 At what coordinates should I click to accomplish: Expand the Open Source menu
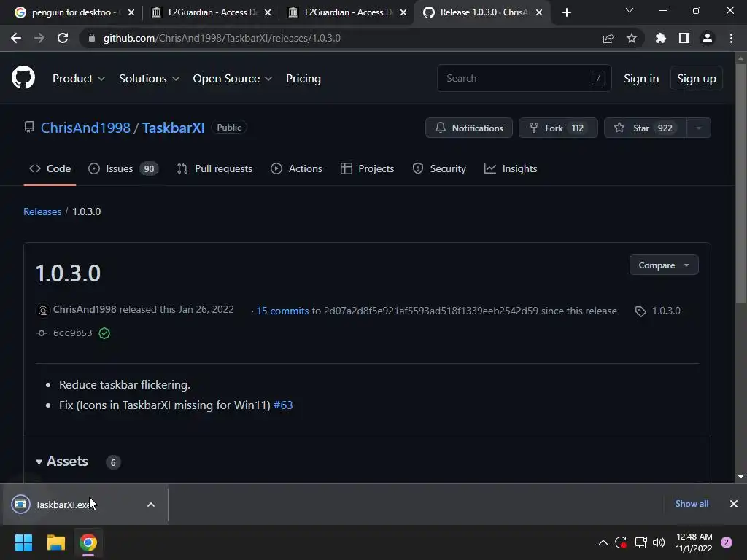point(233,79)
